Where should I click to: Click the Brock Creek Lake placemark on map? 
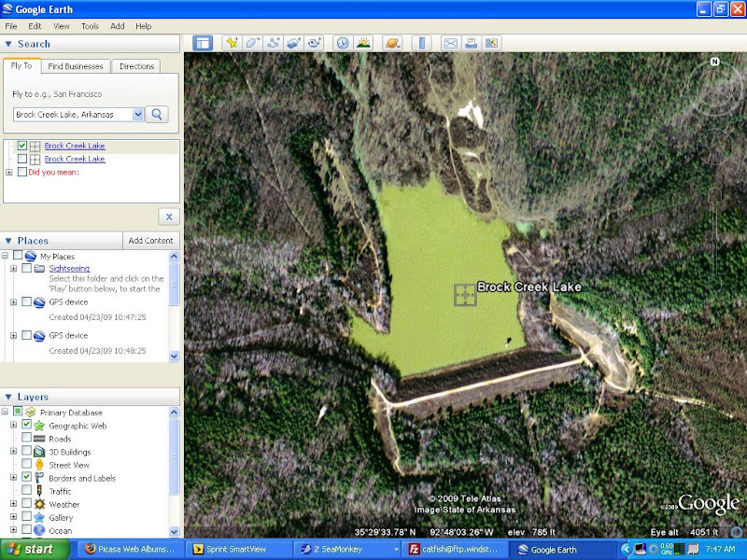click(465, 295)
